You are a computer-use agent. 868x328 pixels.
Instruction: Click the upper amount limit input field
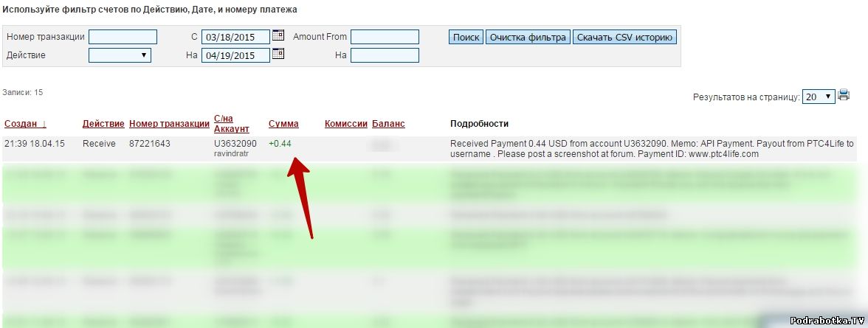coord(385,55)
